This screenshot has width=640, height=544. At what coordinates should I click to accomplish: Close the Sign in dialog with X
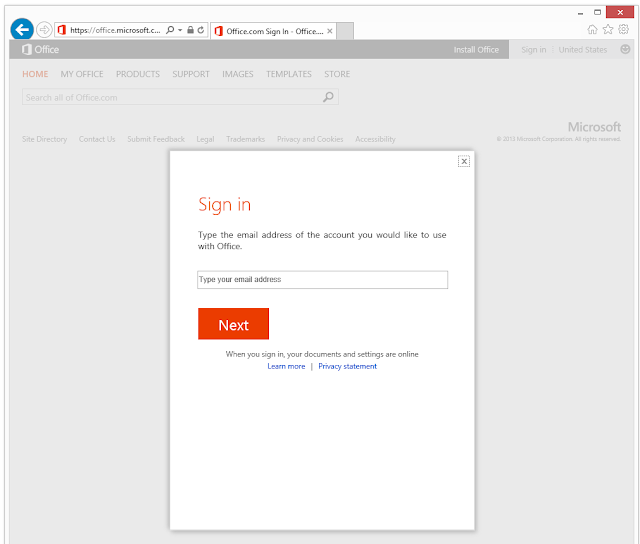[464, 161]
